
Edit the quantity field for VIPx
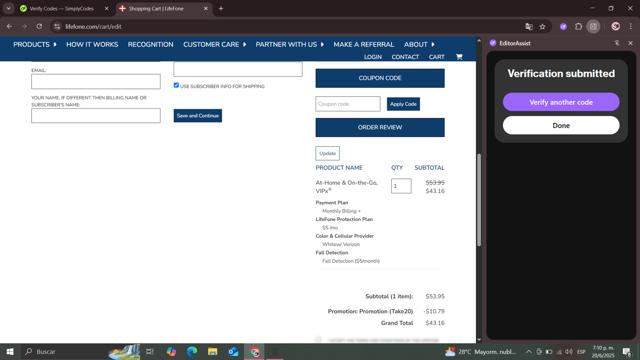point(401,186)
